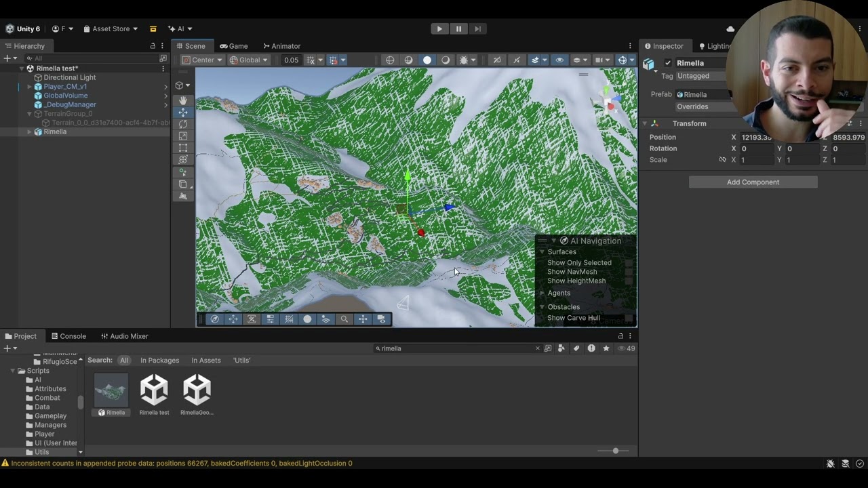Image resolution: width=868 pixels, height=488 pixels.
Task: Switch to the Game tab
Action: (x=233, y=46)
